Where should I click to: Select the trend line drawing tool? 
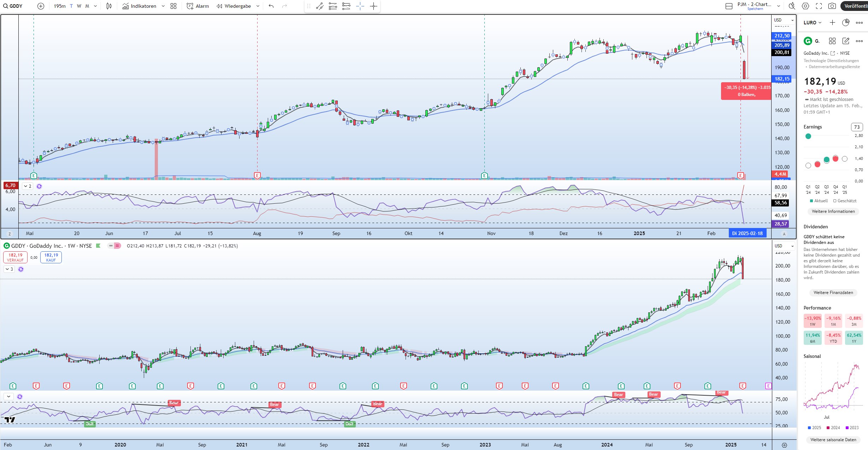pyautogui.click(x=320, y=6)
